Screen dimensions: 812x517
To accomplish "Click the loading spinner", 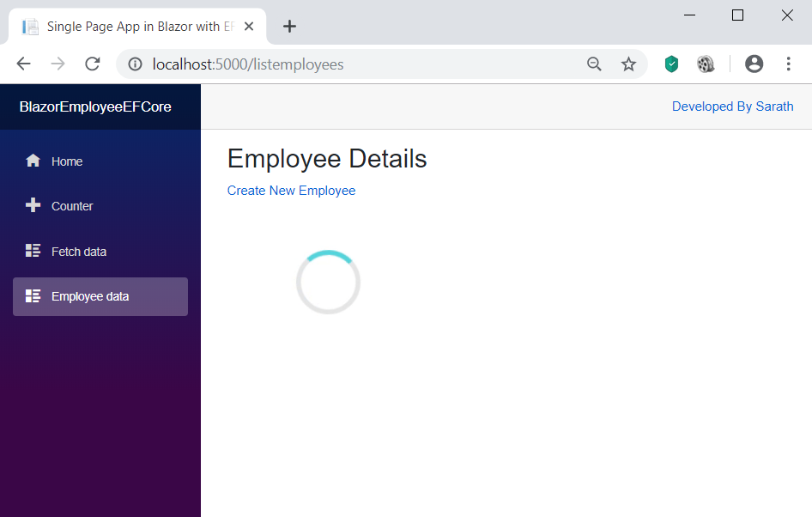I will pos(329,283).
